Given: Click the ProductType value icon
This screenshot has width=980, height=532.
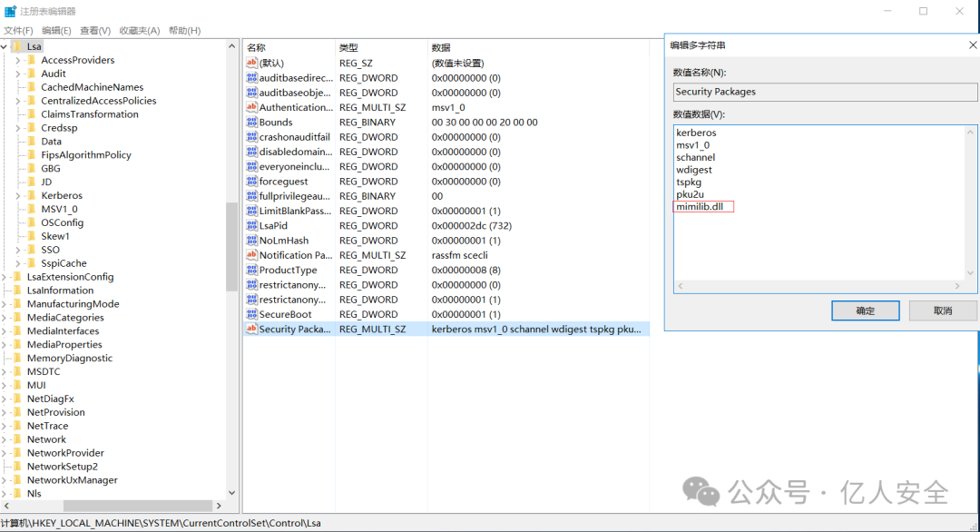Looking at the screenshot, I should coord(251,270).
